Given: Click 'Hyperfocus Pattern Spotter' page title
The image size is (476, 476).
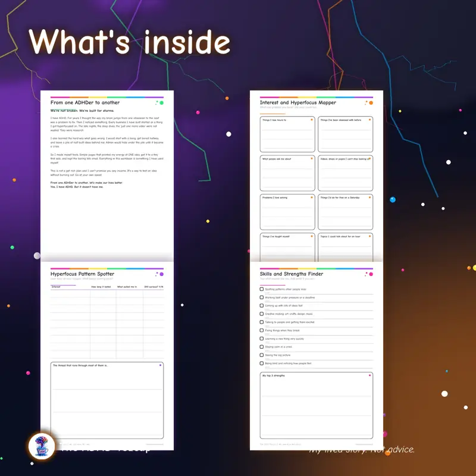Looking at the screenshot, I should 82,274.
